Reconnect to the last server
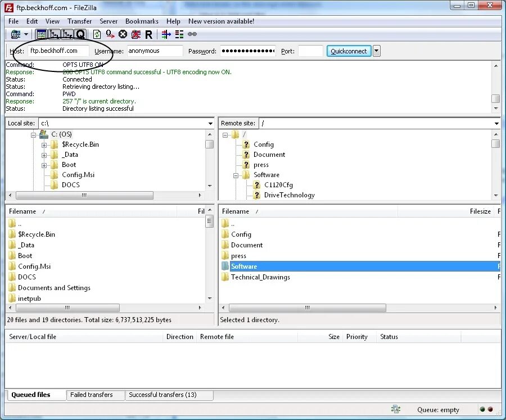 point(148,34)
